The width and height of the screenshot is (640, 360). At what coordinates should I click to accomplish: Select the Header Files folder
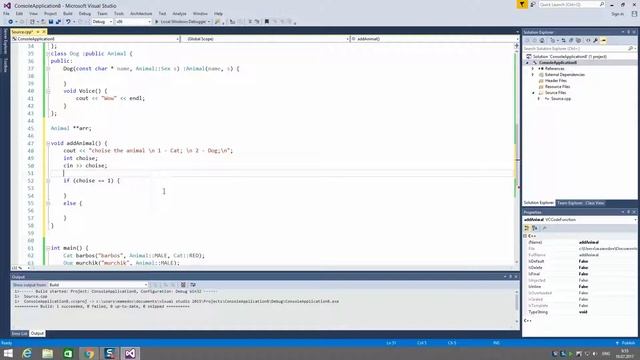(556, 81)
